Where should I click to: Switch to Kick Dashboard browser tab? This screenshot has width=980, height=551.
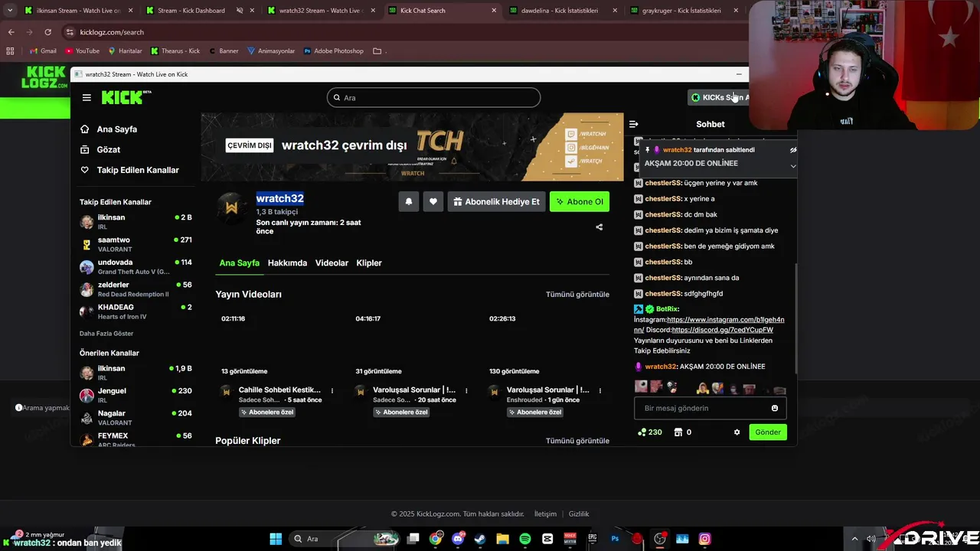click(x=191, y=11)
